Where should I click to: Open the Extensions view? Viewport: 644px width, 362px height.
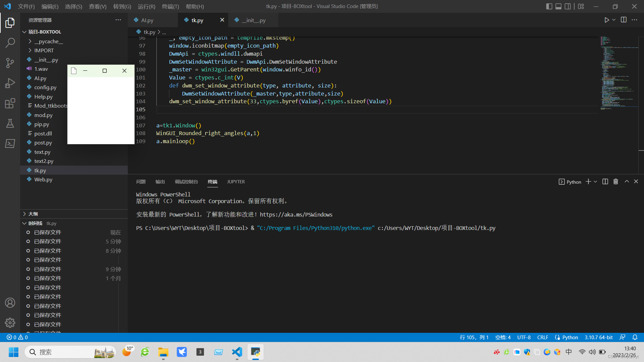point(10,103)
